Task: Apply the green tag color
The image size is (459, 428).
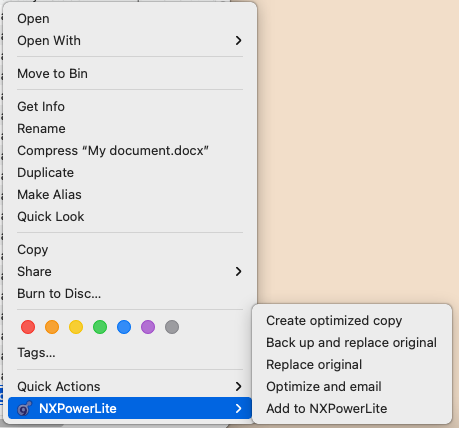Action: [100, 327]
